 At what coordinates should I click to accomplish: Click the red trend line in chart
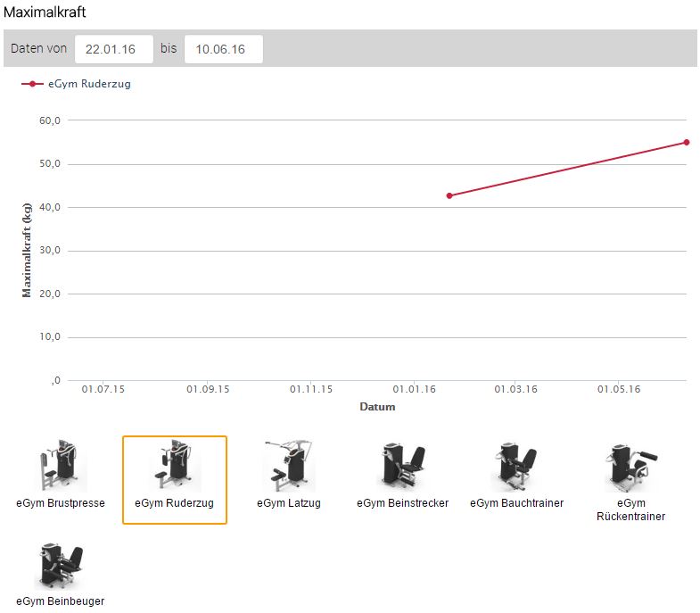point(567,169)
